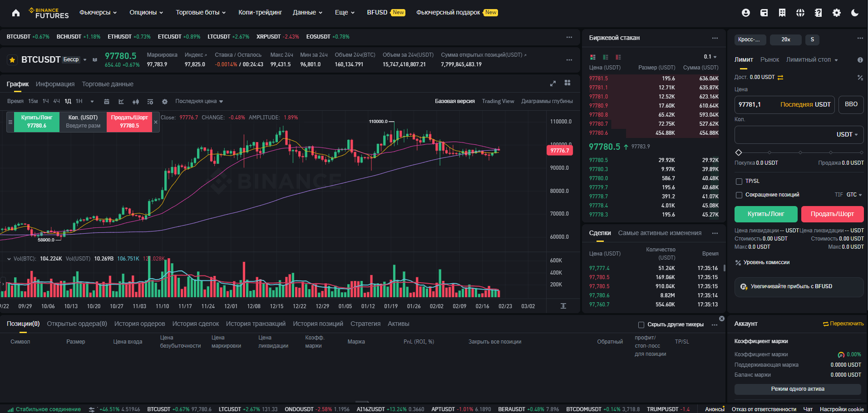
Task: Toggle dark mode moon icon
Action: [x=855, y=13]
